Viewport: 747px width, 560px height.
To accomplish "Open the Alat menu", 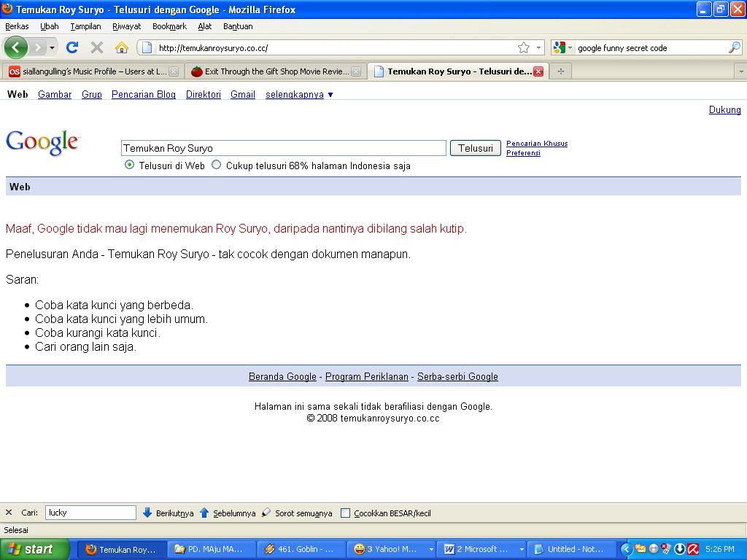I will (205, 26).
